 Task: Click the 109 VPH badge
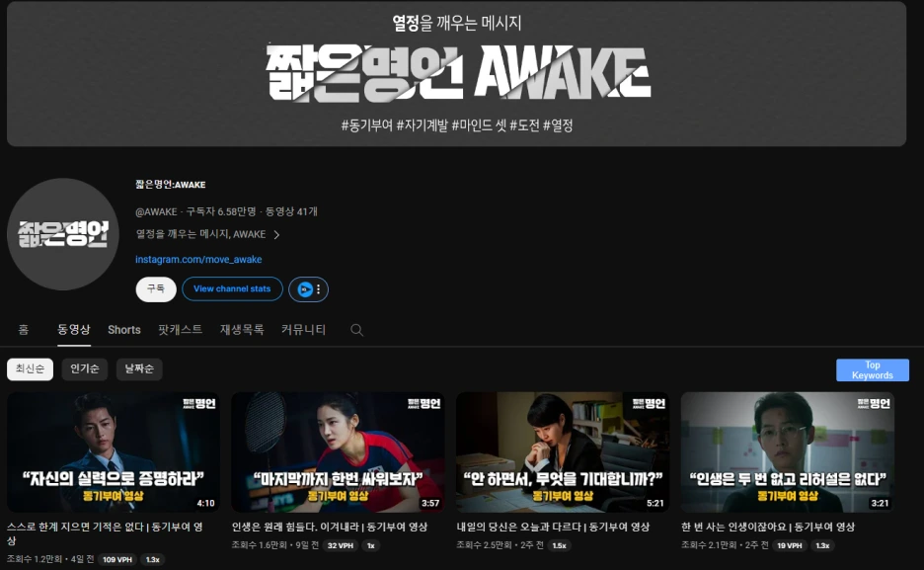117,559
